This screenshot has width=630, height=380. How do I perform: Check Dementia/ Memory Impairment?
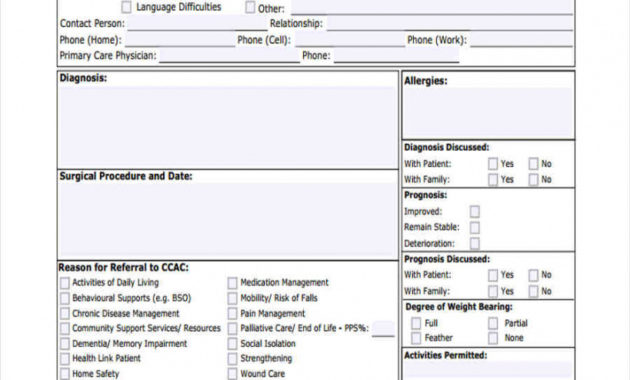[x=65, y=344]
